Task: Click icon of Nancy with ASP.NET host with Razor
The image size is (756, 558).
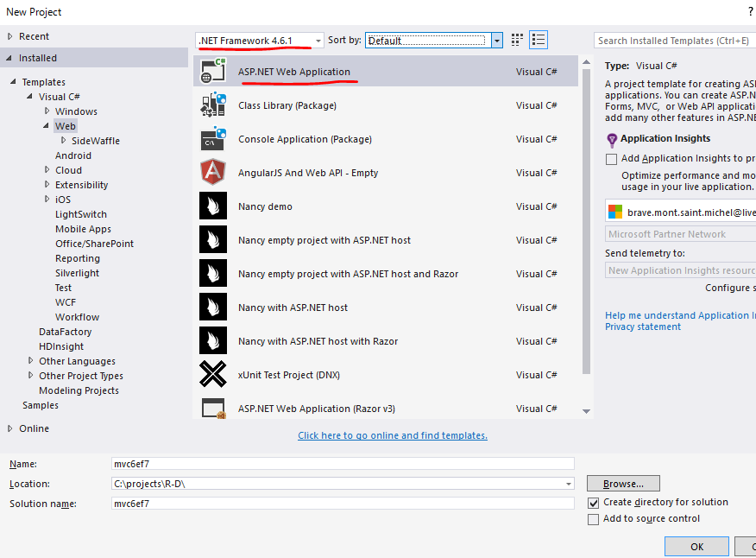Action: coord(213,341)
